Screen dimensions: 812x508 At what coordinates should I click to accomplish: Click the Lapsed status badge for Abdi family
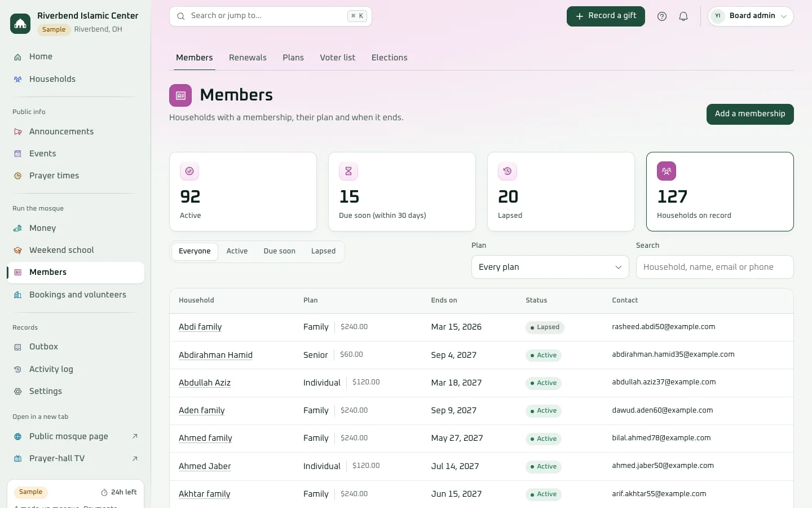[545, 327]
